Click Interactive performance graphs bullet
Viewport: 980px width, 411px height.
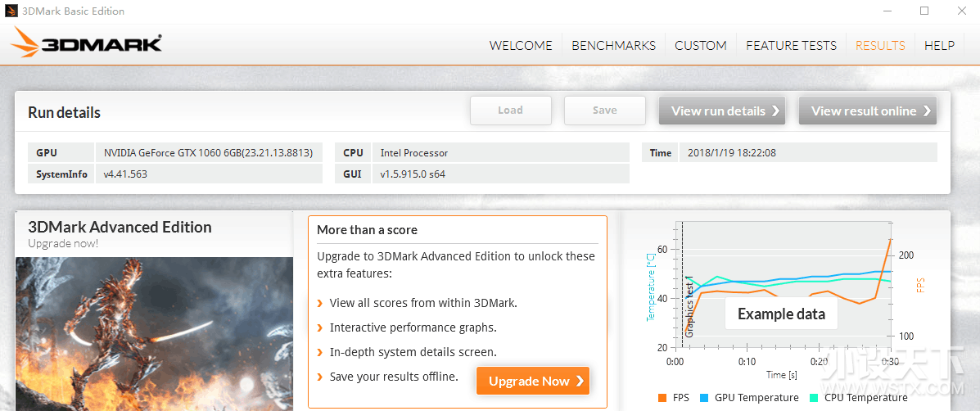coord(413,327)
